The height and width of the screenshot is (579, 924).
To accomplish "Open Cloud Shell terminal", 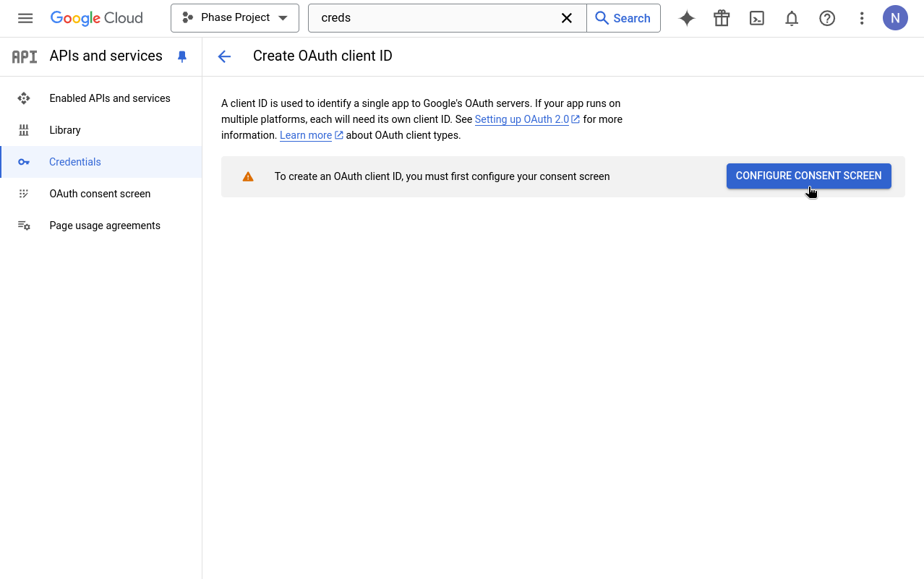I will pos(756,18).
